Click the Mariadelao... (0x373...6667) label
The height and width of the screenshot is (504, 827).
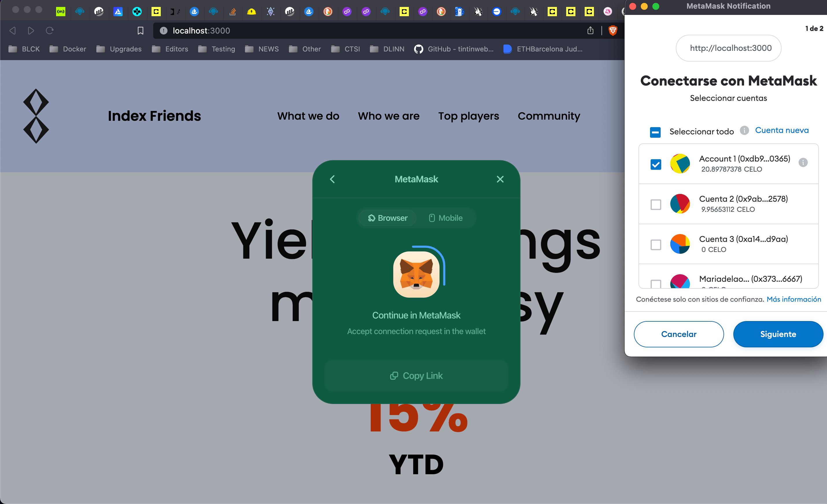(750, 279)
